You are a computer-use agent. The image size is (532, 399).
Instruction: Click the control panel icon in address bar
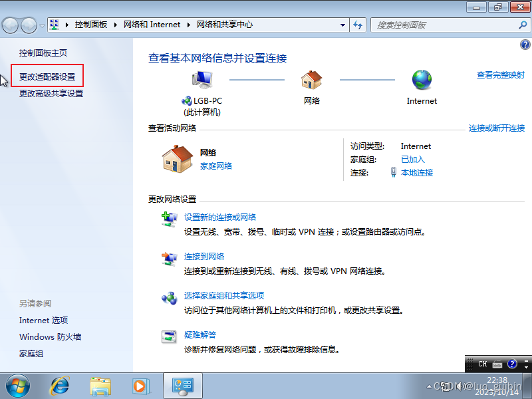[x=55, y=25]
